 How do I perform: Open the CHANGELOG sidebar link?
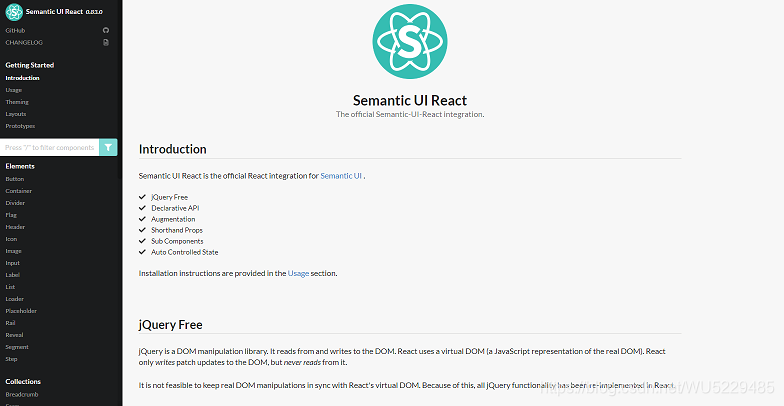tap(24, 42)
